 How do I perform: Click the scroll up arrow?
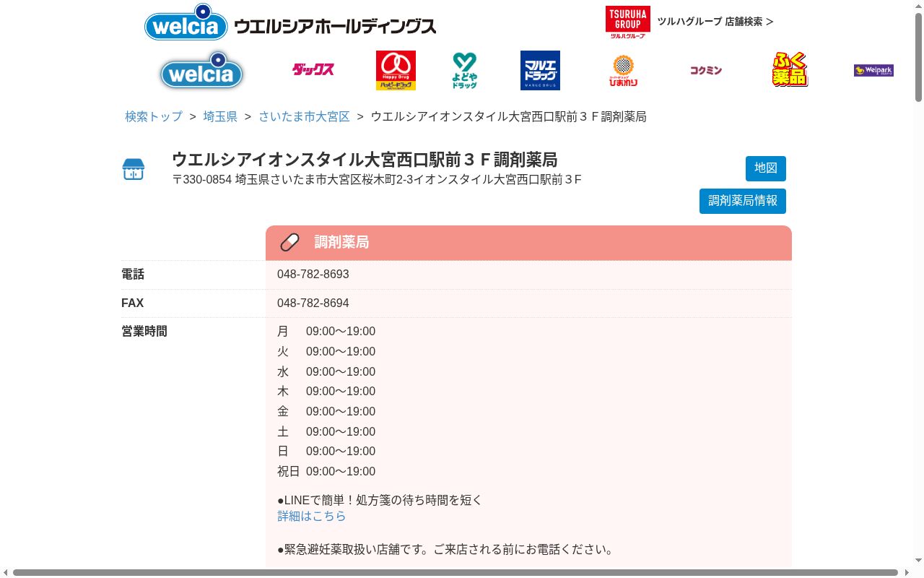[918, 6]
